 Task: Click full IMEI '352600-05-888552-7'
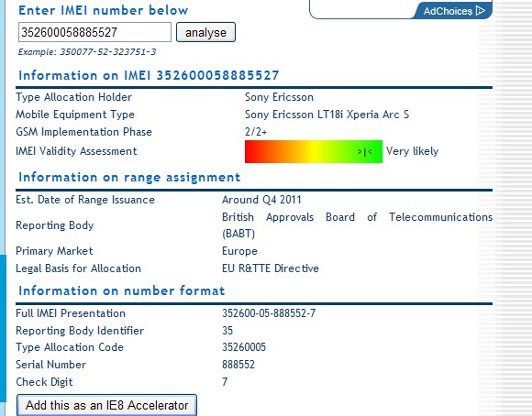(x=269, y=313)
